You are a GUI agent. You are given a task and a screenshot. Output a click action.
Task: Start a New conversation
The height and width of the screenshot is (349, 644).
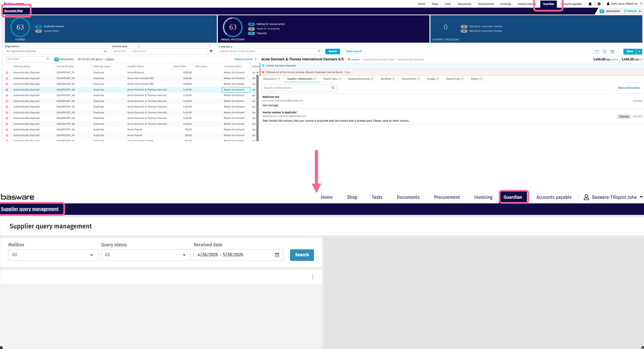[629, 88]
